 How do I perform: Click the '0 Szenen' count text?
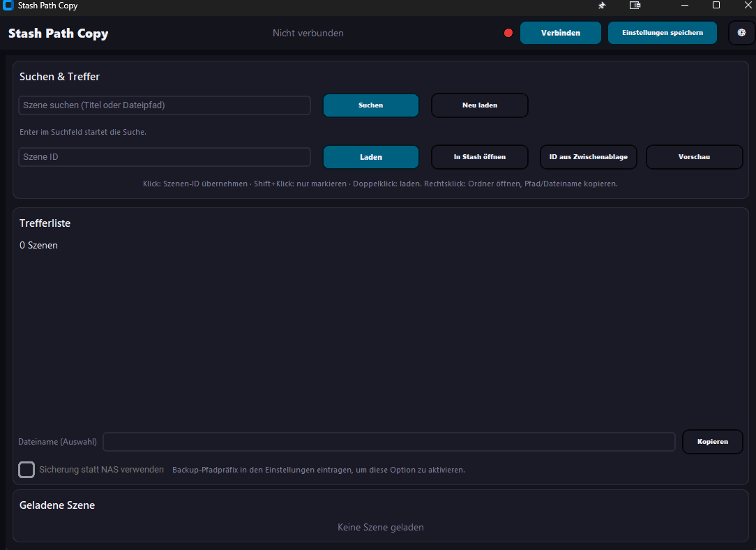(38, 245)
